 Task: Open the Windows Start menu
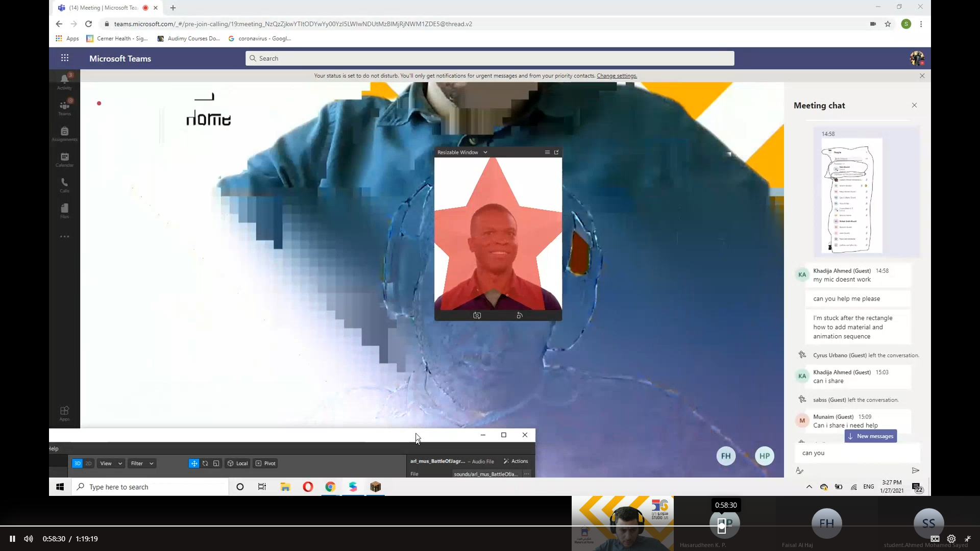point(60,487)
